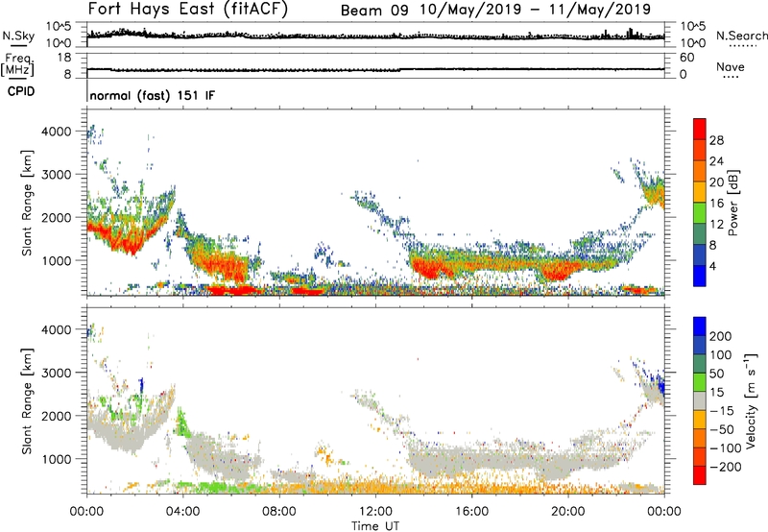Click the '08:00' time axis tick label
The height and width of the screenshot is (532, 768).
(x=278, y=512)
